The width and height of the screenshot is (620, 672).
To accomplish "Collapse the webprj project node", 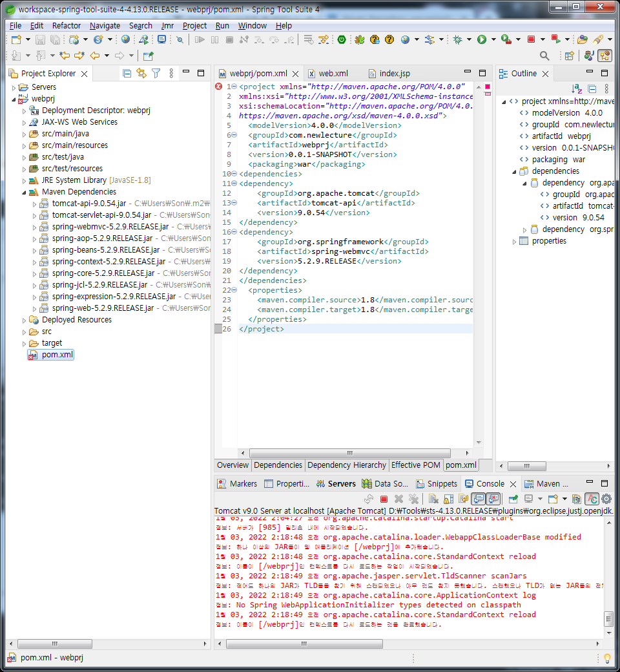I will (x=14, y=99).
